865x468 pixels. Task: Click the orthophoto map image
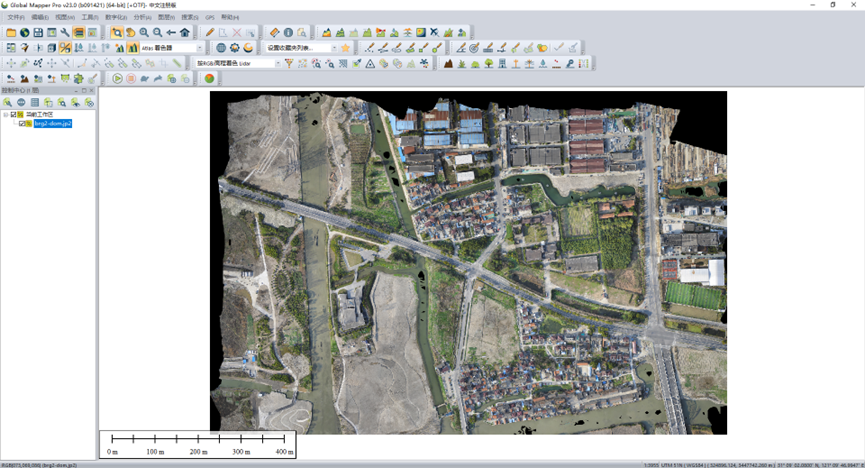468,263
